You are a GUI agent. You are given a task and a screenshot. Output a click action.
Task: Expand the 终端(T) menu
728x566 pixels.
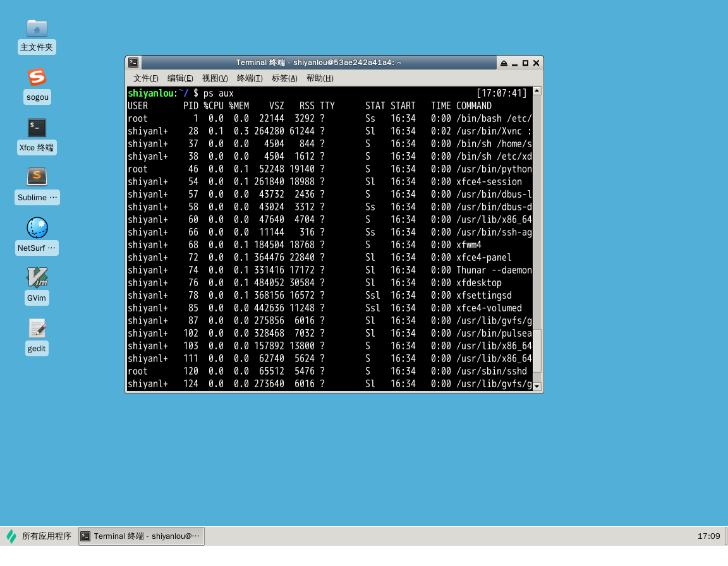tap(250, 78)
